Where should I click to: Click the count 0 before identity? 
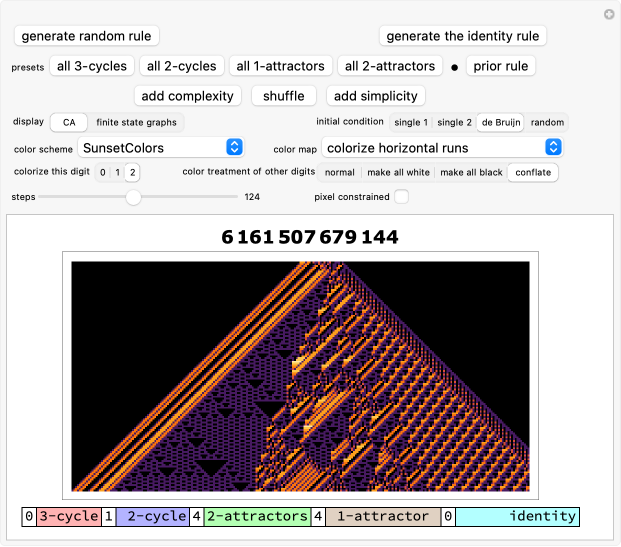click(448, 517)
